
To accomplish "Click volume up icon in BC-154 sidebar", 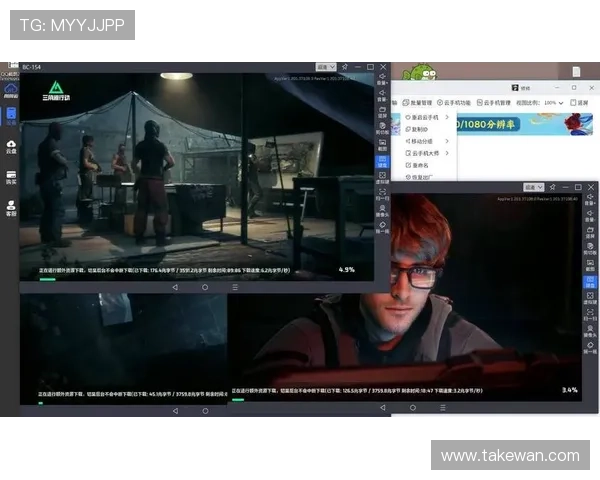I will pos(382,77).
